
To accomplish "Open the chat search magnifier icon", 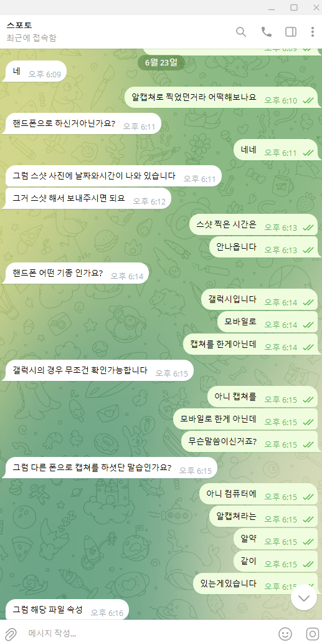I will pos(241,32).
